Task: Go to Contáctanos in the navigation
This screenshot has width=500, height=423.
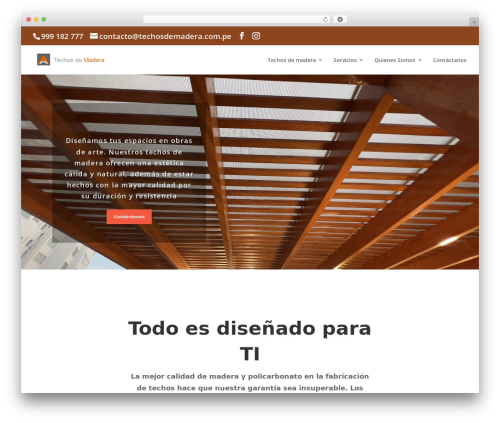Action: point(449,60)
